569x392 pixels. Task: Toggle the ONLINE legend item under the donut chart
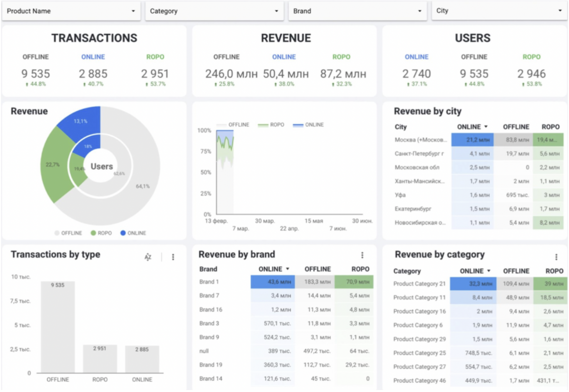tap(133, 233)
